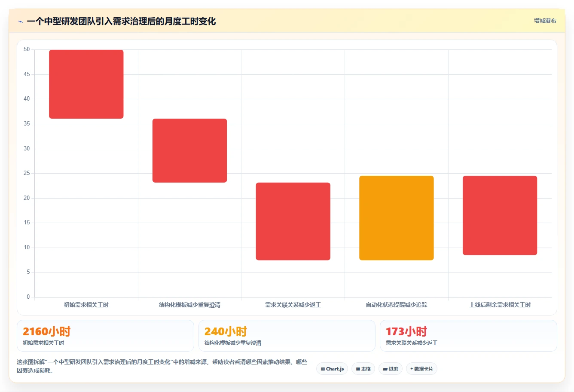Click the x-axis label 结构化模板减少重复澄清
Viewport: 574px width, 392px height.
(x=189, y=305)
